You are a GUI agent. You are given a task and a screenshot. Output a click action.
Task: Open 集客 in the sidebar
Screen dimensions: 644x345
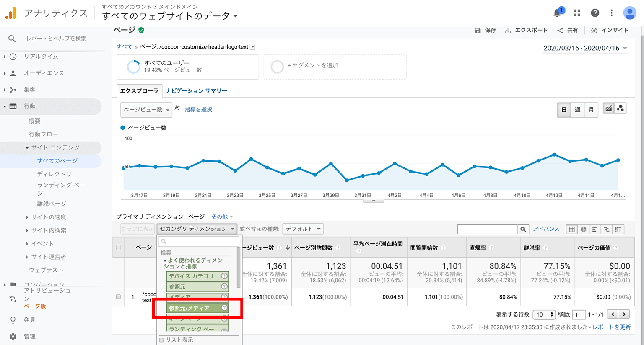29,90
